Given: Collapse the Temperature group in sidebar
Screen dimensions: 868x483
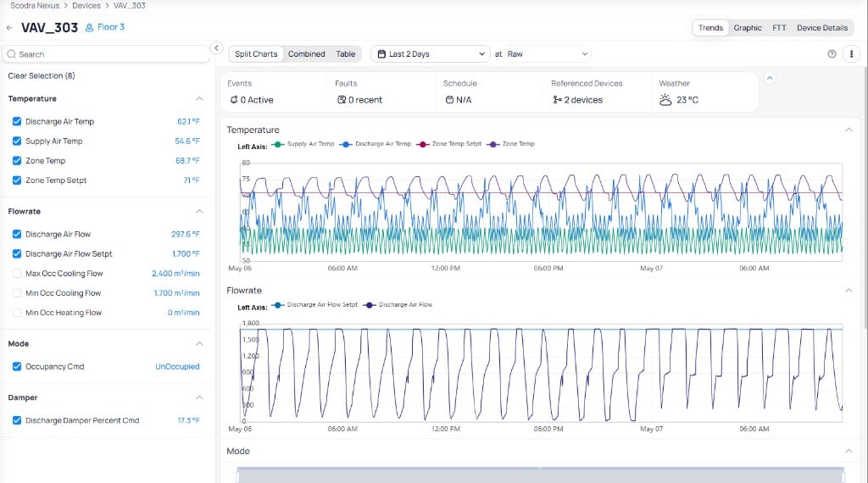Looking at the screenshot, I should pos(199,99).
